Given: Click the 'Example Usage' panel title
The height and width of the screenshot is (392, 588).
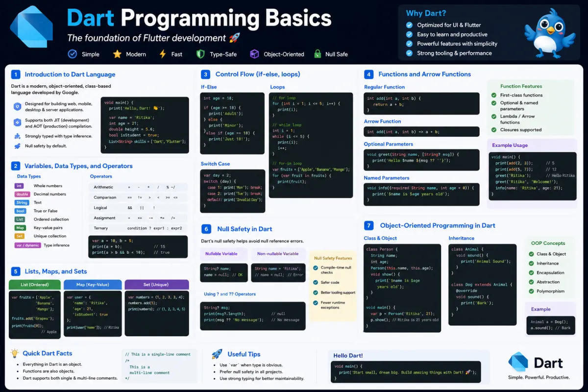Looking at the screenshot, I should coord(510,146).
